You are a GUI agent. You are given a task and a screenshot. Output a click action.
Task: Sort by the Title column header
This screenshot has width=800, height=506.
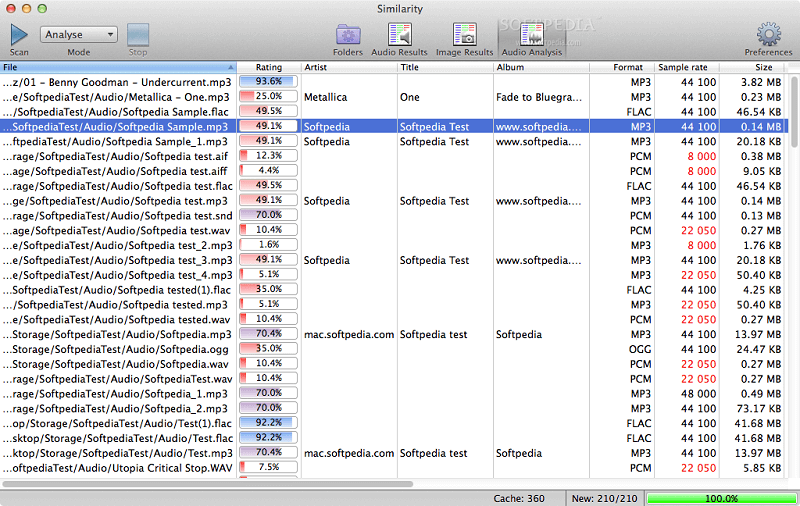click(x=445, y=67)
